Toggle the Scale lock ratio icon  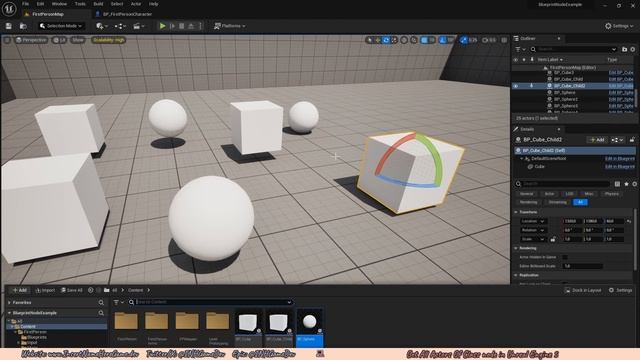pyautogui.click(x=553, y=239)
